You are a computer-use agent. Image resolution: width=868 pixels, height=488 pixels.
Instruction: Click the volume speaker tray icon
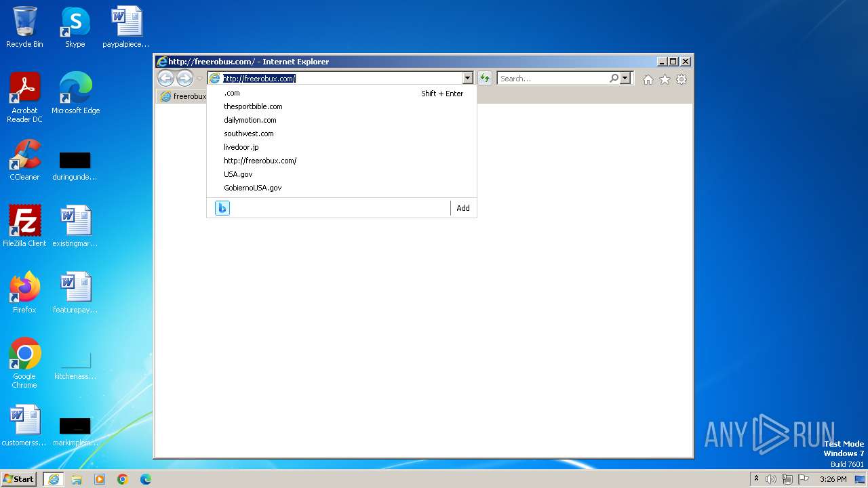(771, 479)
